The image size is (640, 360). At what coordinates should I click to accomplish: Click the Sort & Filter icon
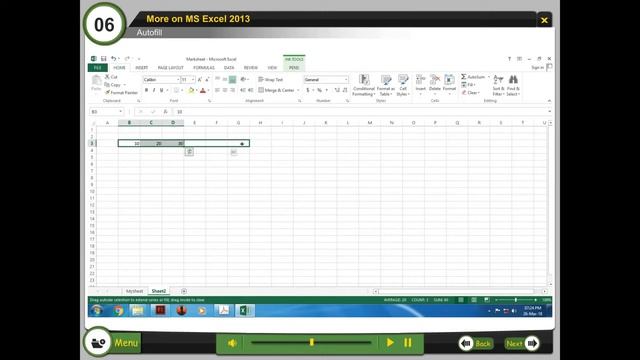pos(498,80)
